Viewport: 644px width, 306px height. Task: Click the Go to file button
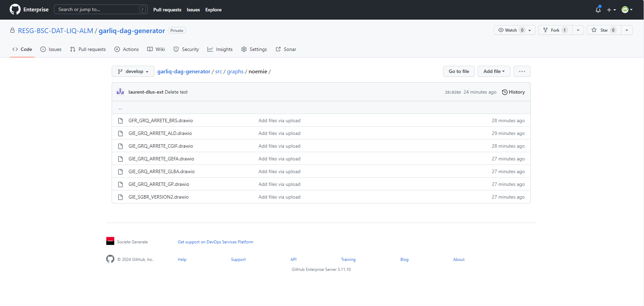point(459,71)
